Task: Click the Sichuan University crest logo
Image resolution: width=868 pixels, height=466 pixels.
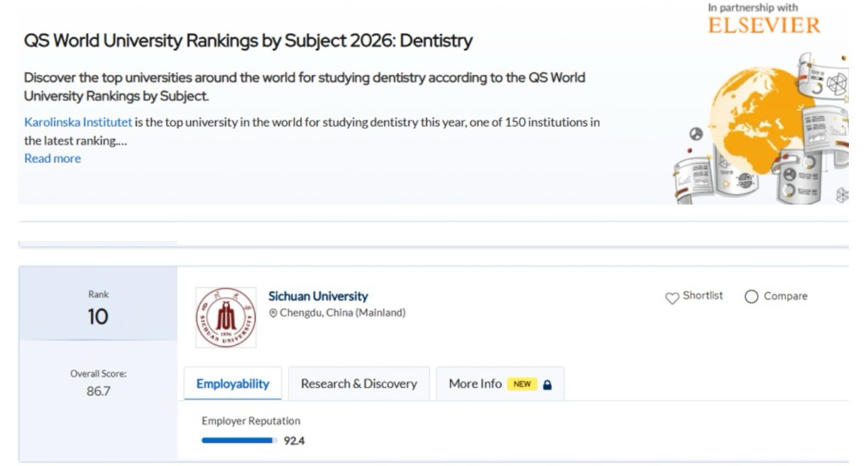Action: [226, 317]
